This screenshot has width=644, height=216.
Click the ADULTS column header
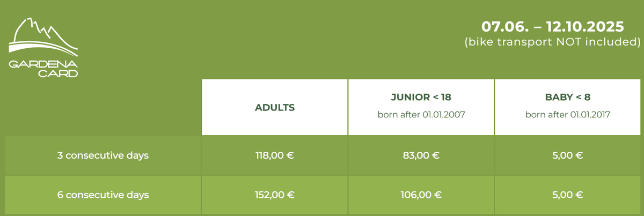point(275,107)
